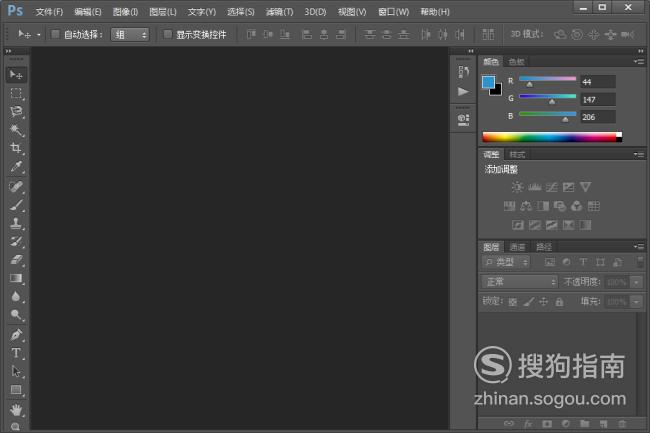Switch to the 路径 tab
The image size is (650, 433).
click(x=544, y=247)
